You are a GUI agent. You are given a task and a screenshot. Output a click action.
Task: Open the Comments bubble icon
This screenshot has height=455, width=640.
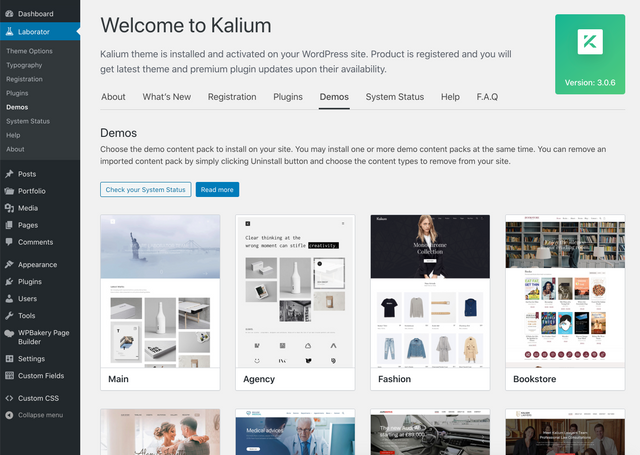click(x=9, y=242)
